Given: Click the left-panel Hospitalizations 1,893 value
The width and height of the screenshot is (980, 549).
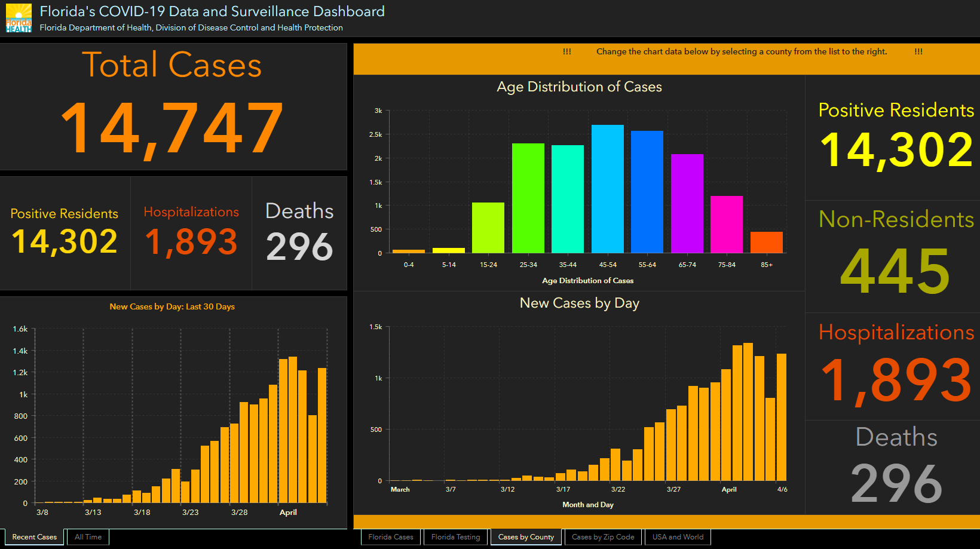Looking at the screenshot, I should tap(191, 242).
